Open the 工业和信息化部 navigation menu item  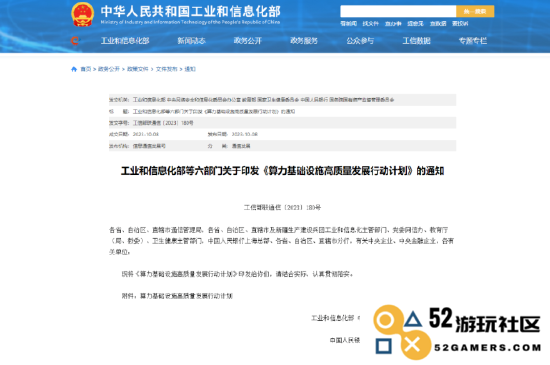pyautogui.click(x=125, y=41)
